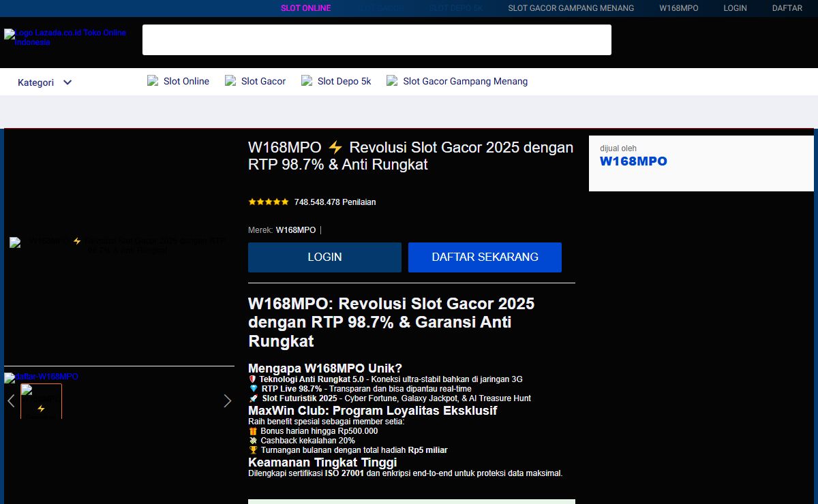The width and height of the screenshot is (818, 504).
Task: Click the dark blue LOGIN button
Action: [324, 257]
